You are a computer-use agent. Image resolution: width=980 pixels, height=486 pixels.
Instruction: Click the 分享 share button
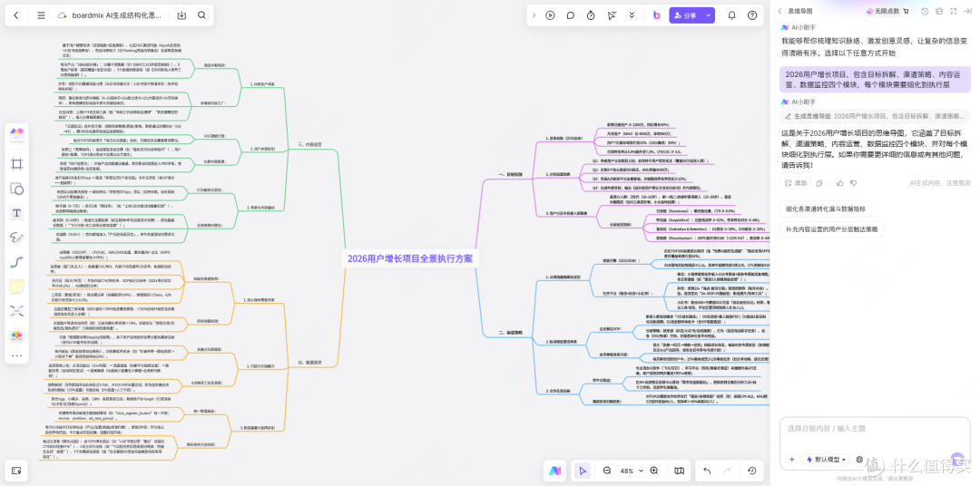coord(686,15)
